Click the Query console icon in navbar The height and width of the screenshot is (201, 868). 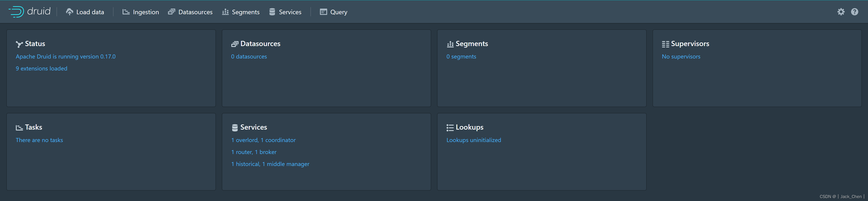tap(324, 12)
